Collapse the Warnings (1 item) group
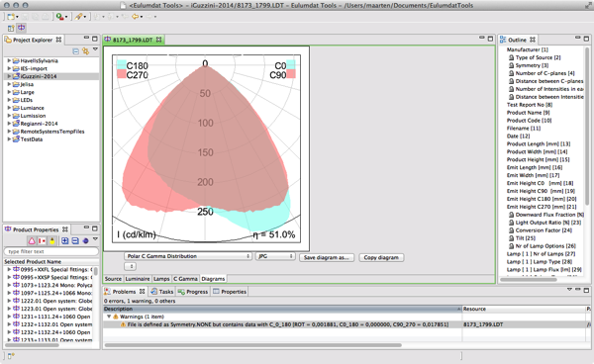This screenshot has height=364, width=594. 109,317
